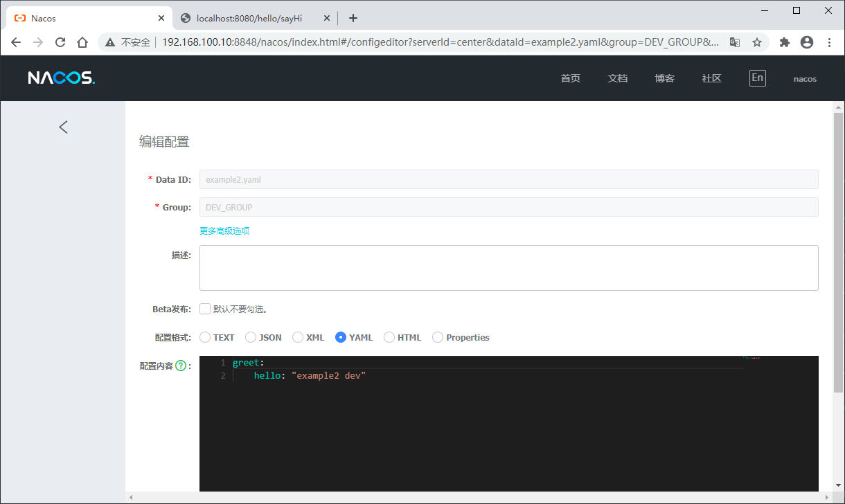The height and width of the screenshot is (504, 845).
Task: Click the browser address bar URL
Action: point(440,42)
